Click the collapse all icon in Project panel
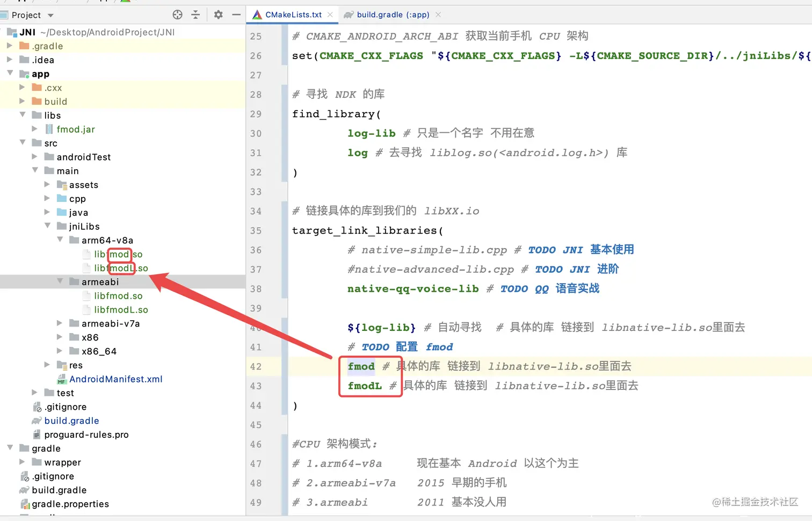The height and width of the screenshot is (521, 812). coord(195,15)
